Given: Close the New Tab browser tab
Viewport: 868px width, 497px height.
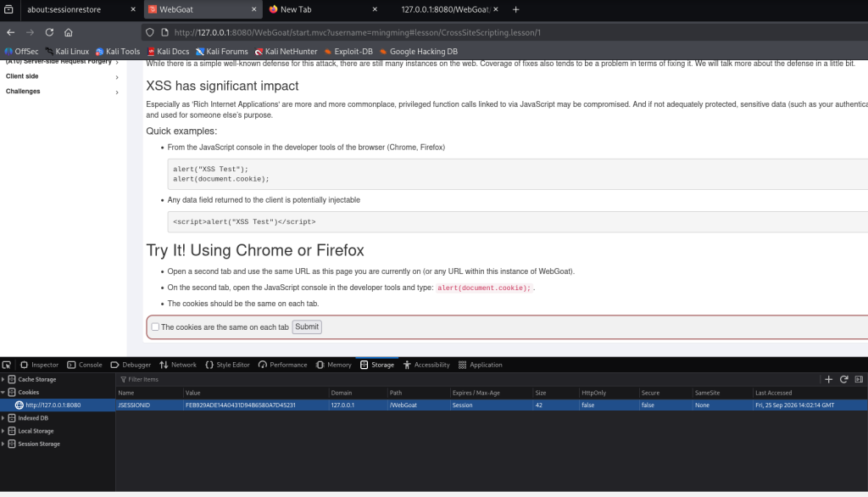Looking at the screenshot, I should (375, 9).
